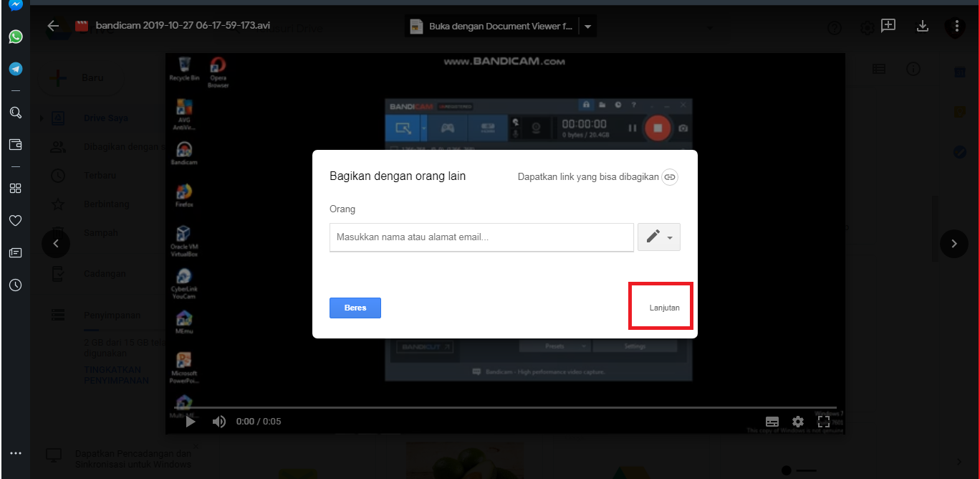
Task: Open Drive Saya in the dimmed Drive sidebar
Action: (106, 118)
